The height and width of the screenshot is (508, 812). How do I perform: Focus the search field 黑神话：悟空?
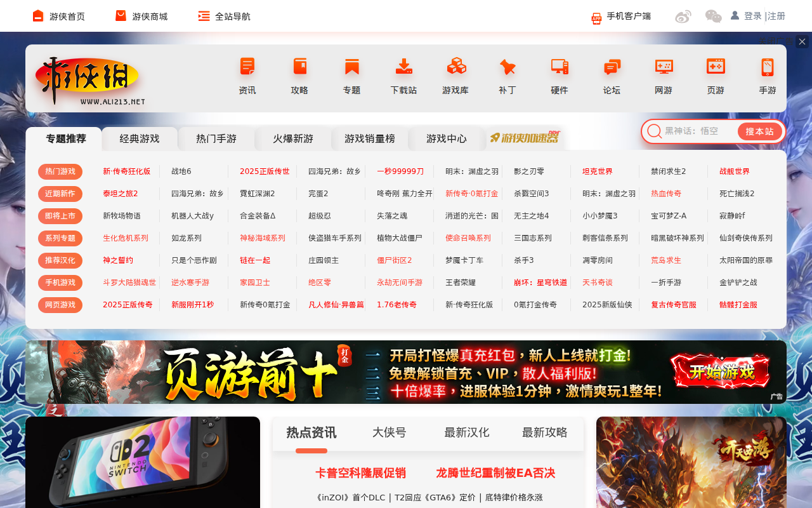[x=698, y=131]
